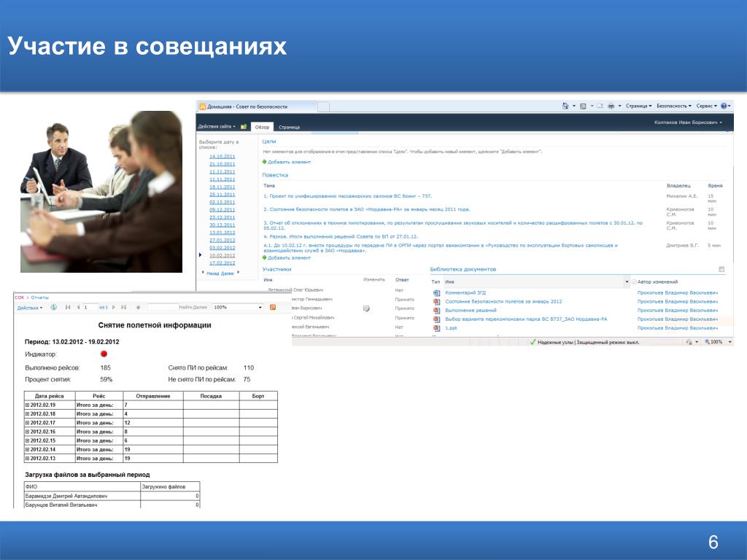Click the navigate-up folder icon beside Действия сайта

coord(244,127)
